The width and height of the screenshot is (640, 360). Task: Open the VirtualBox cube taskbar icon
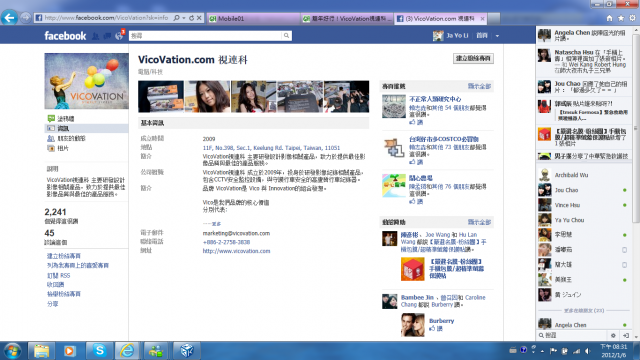click(x=187, y=351)
